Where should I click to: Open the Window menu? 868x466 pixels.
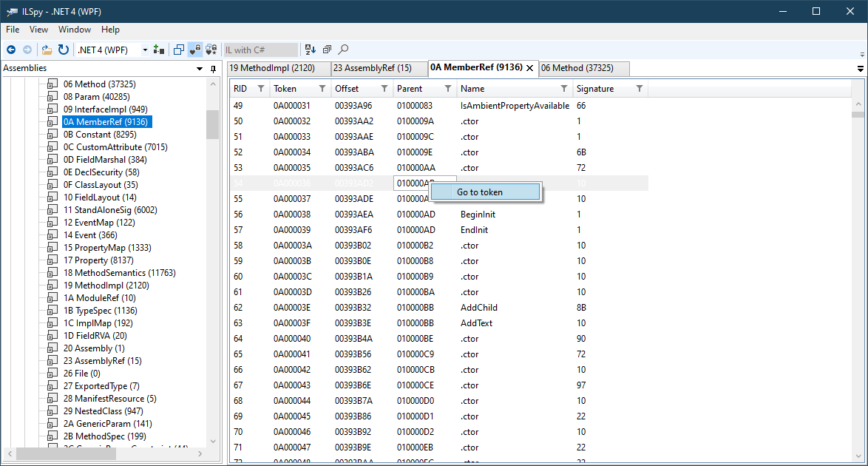tap(75, 30)
